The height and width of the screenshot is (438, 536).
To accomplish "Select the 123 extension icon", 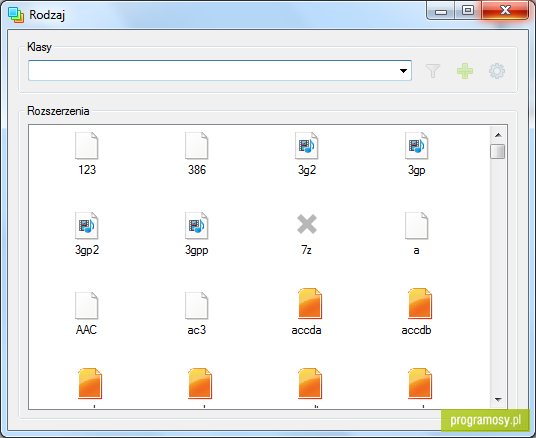I will click(87, 146).
